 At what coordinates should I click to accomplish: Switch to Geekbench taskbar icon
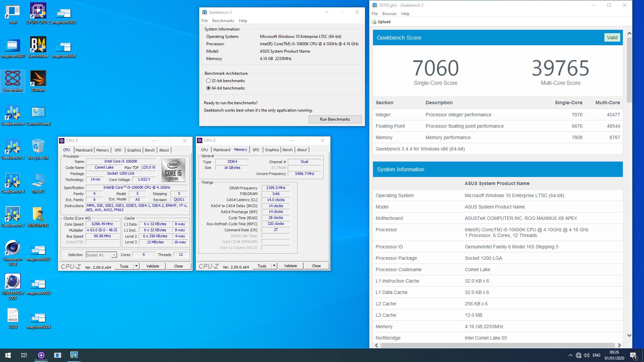74,355
